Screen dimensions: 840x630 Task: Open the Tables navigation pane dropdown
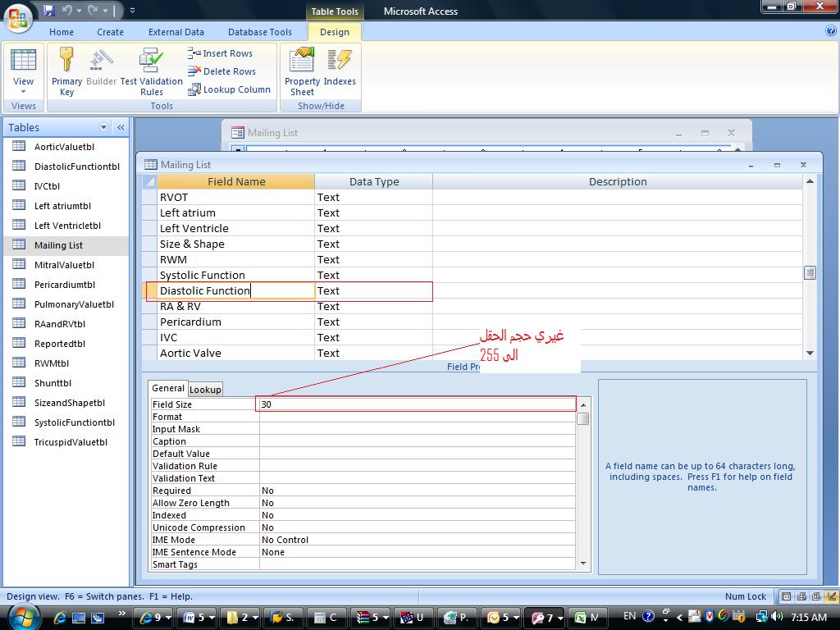point(103,127)
